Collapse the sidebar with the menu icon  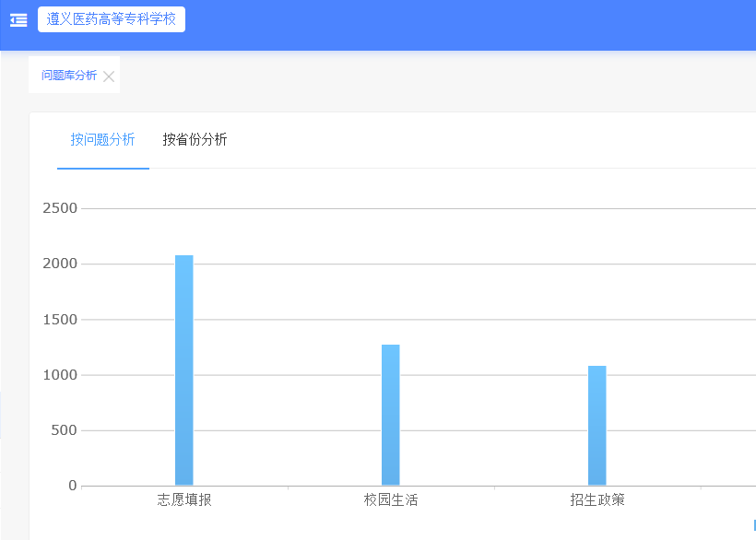click(x=18, y=19)
